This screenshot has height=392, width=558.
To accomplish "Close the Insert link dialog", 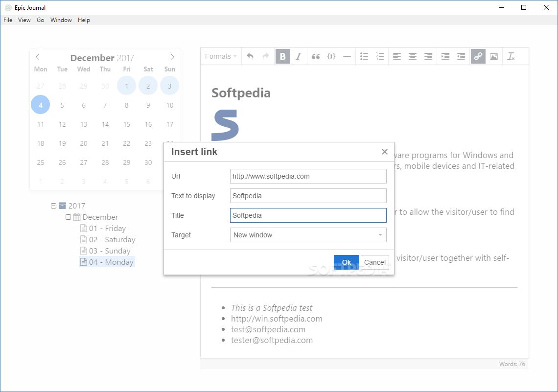I will click(385, 152).
